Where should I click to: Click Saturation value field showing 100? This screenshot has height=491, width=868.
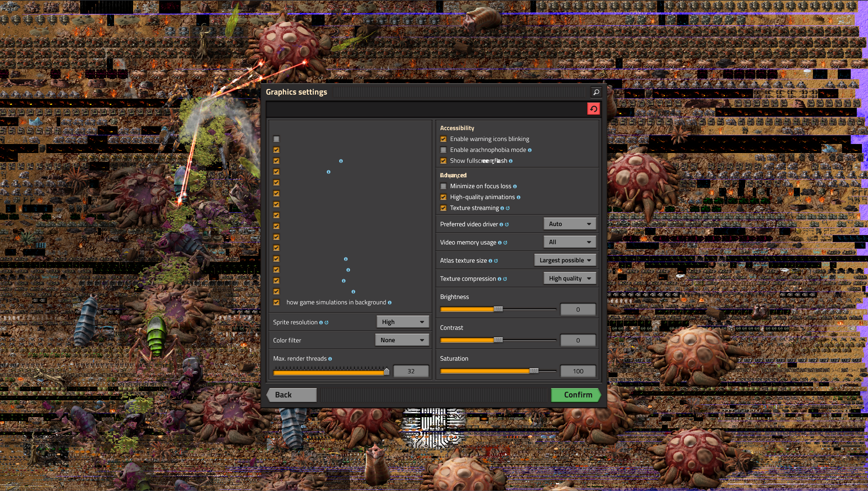pos(578,371)
